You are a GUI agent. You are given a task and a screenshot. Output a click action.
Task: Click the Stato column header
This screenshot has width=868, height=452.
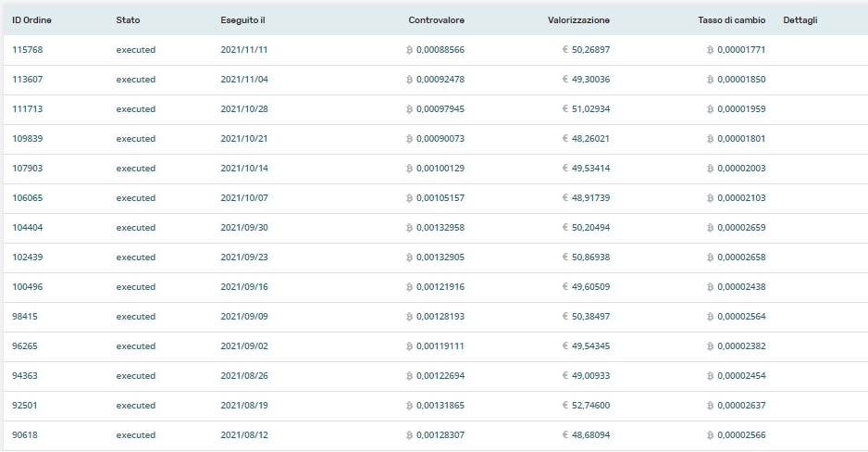pos(128,20)
